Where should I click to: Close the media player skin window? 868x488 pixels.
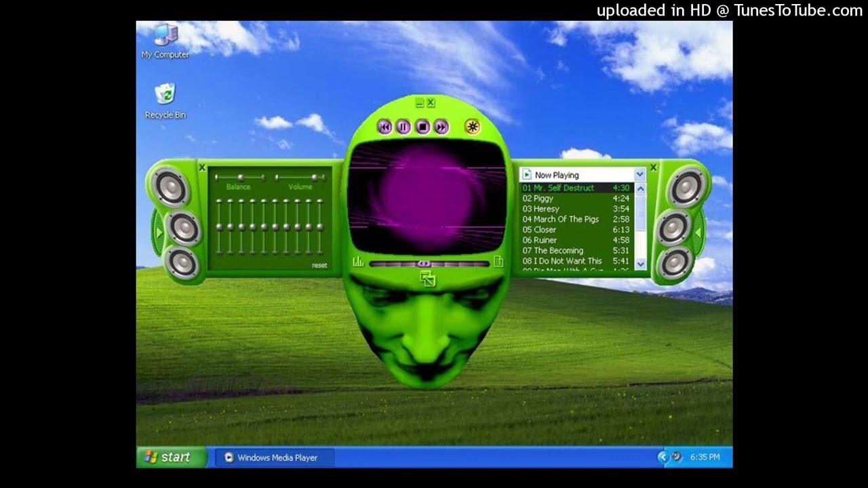click(x=431, y=103)
